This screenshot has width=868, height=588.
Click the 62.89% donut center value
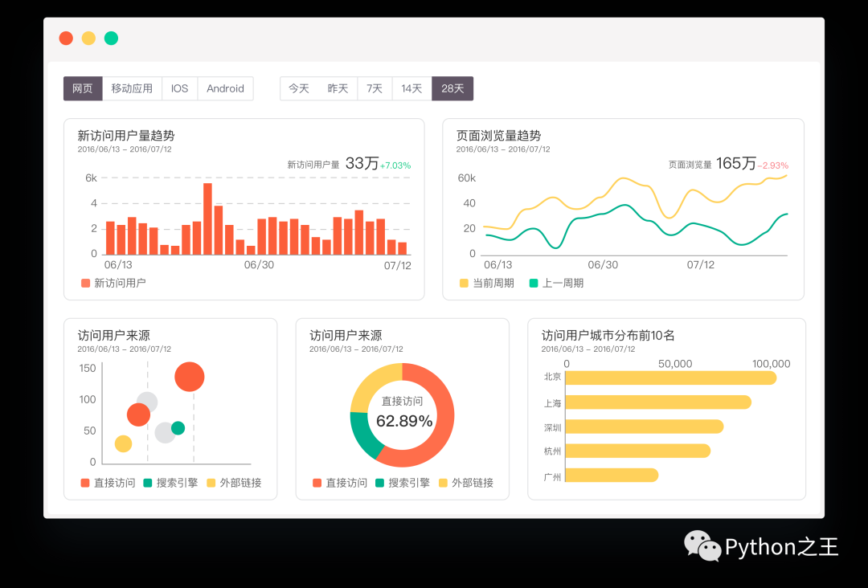(404, 421)
